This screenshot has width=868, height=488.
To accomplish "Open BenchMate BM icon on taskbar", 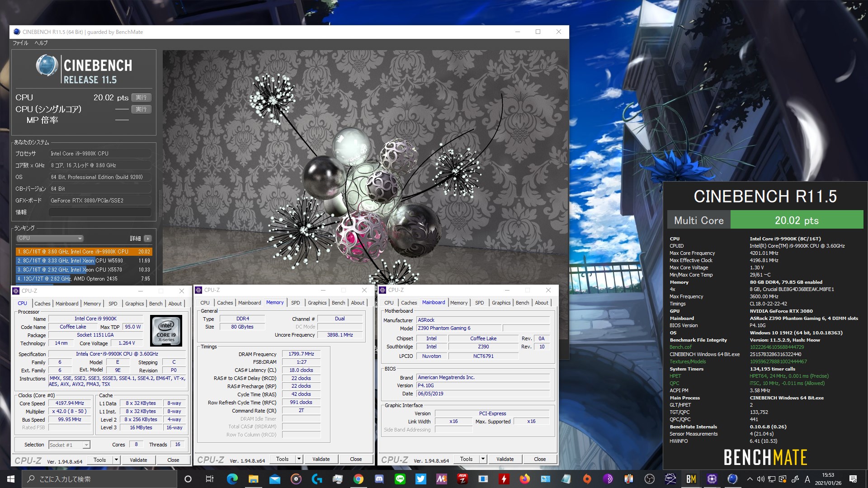I will (691, 479).
